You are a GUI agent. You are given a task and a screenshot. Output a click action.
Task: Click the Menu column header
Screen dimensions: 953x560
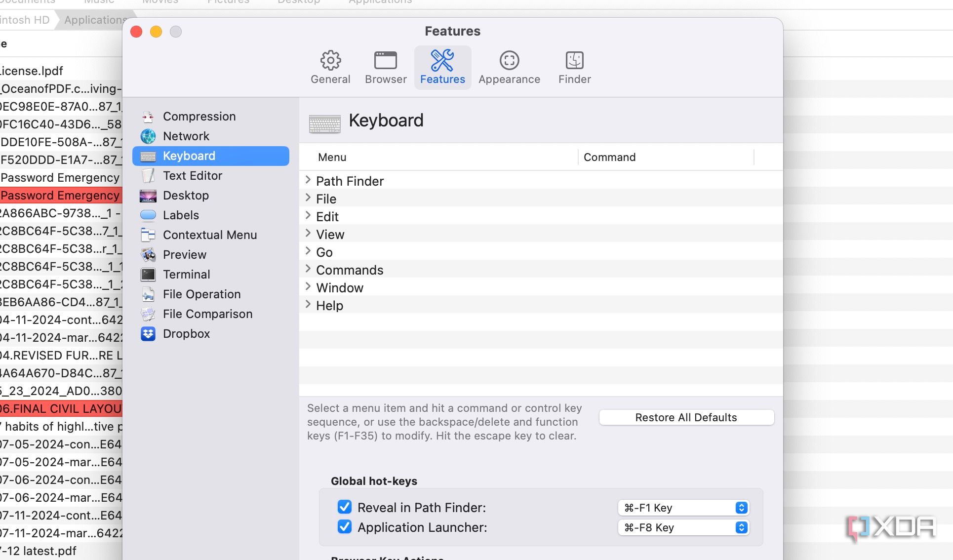click(x=438, y=157)
